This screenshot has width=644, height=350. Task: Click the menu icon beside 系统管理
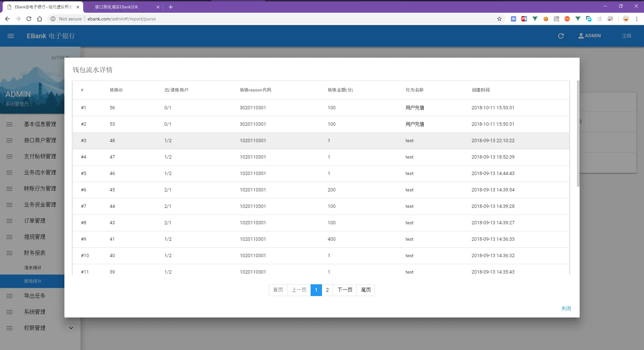9,312
